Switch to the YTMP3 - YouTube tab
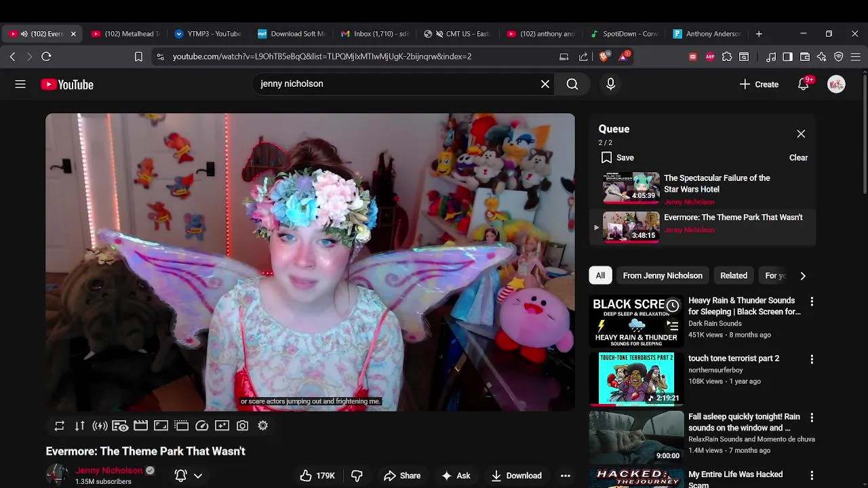 click(209, 34)
